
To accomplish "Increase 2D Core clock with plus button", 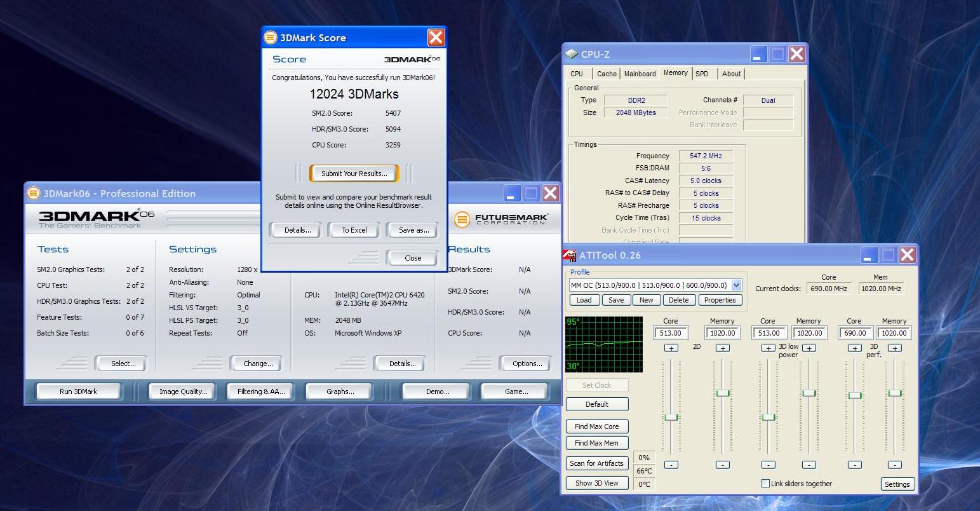I will (671, 348).
